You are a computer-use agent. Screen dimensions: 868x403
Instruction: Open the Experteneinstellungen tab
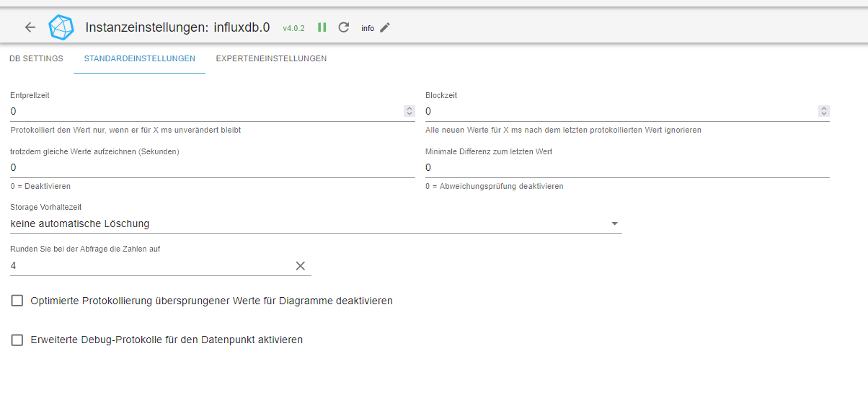point(271,58)
